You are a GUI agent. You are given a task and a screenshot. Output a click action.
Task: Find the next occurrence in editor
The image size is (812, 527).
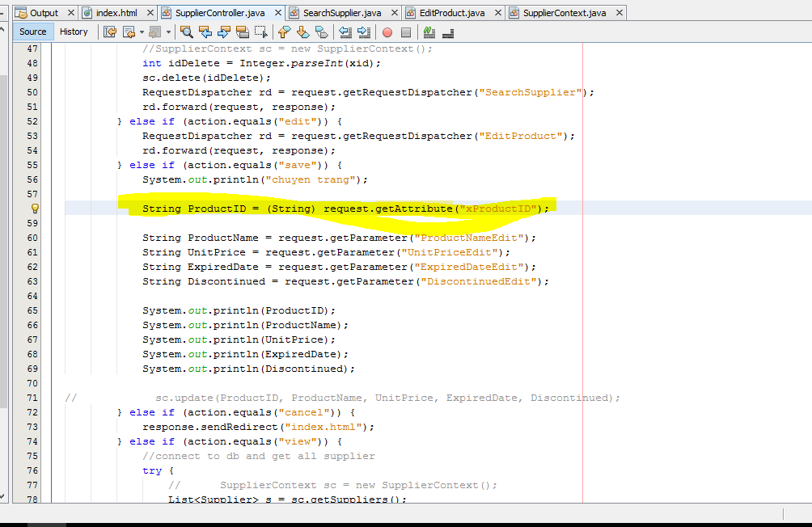click(x=224, y=32)
